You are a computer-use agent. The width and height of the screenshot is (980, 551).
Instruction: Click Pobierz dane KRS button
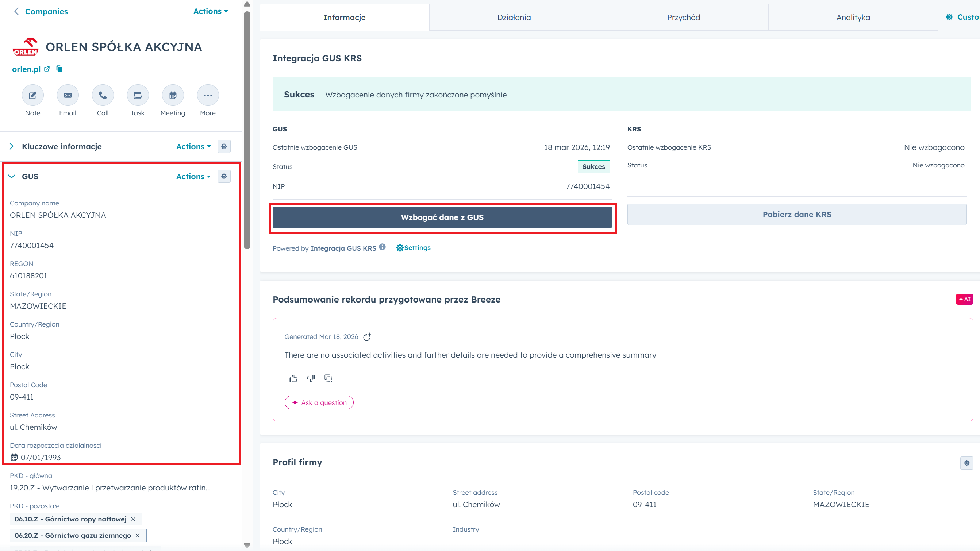point(797,215)
